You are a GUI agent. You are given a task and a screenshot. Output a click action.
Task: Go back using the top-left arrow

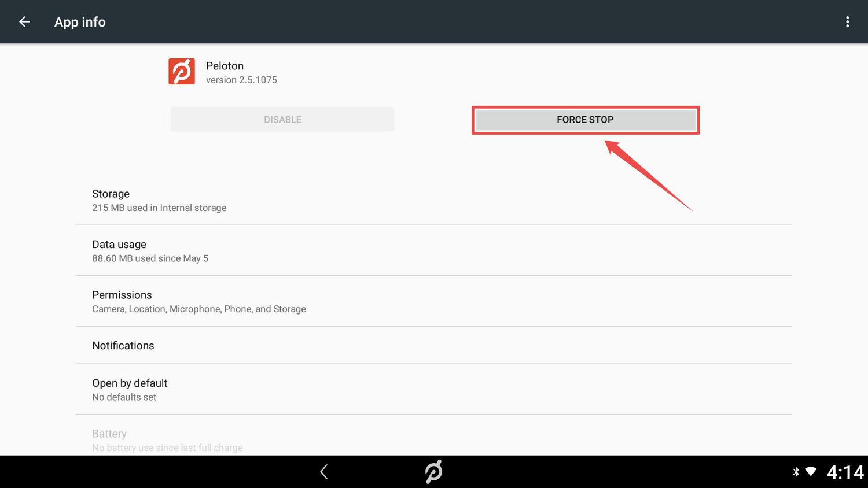click(x=24, y=22)
